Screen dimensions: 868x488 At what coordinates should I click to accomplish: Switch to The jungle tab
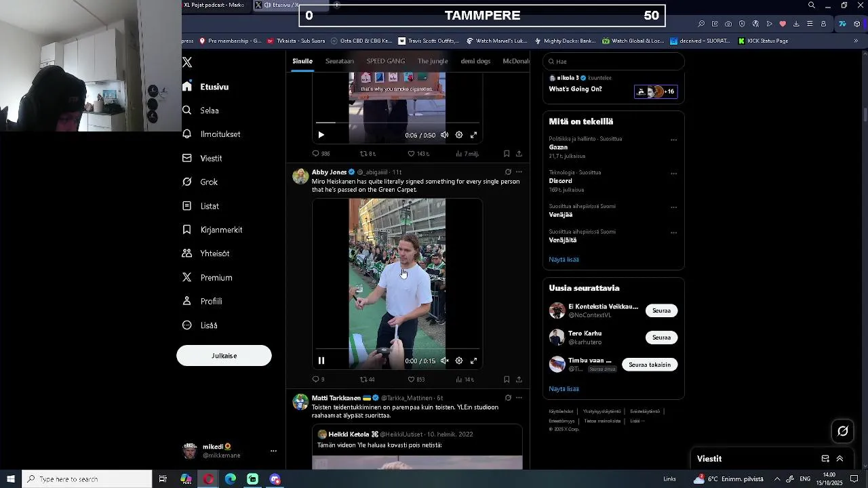coord(433,61)
